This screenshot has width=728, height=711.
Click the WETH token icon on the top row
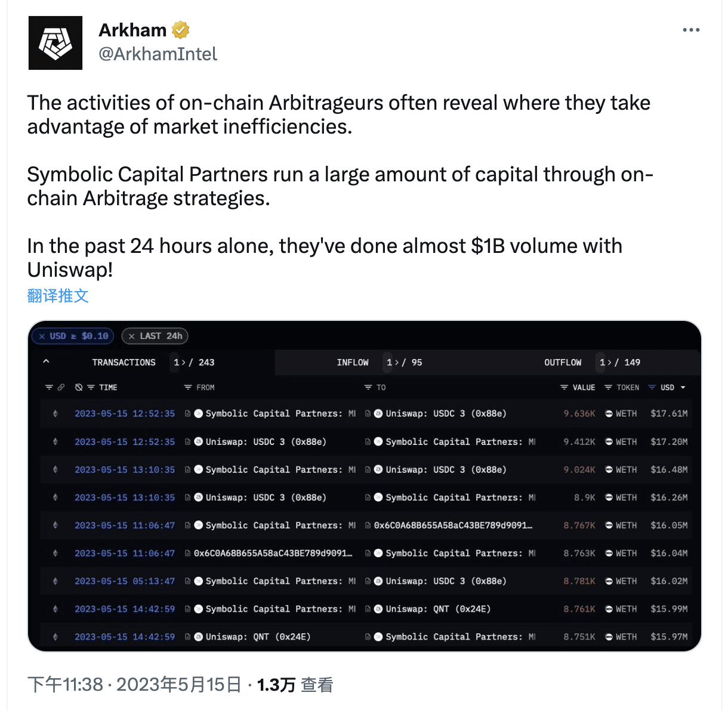[x=609, y=413]
